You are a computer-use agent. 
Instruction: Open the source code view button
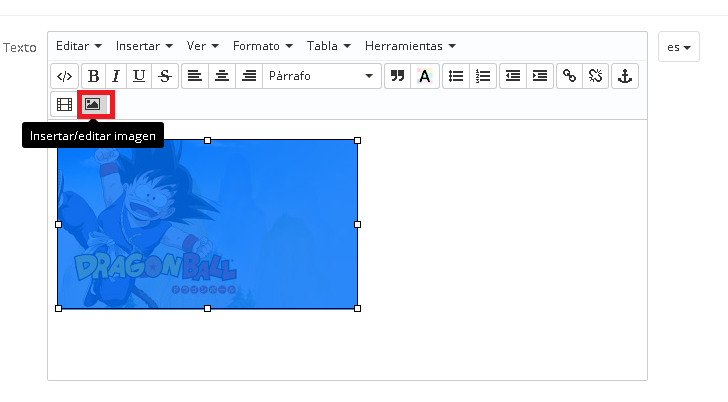pos(64,76)
